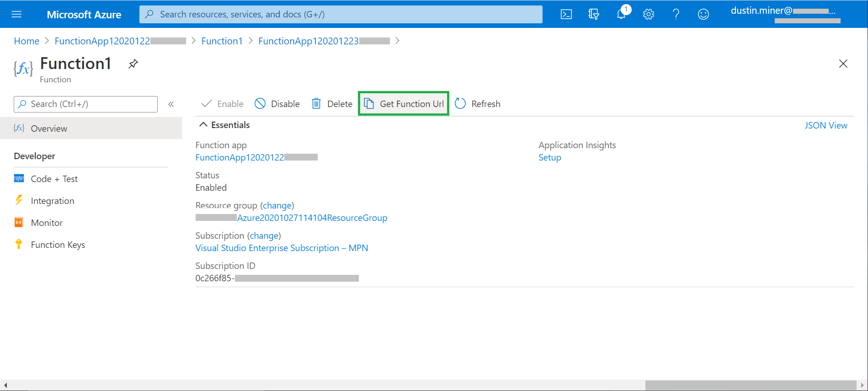This screenshot has height=391, width=868.
Task: Click the horizontal scrollbar left arrow
Action: point(5,386)
